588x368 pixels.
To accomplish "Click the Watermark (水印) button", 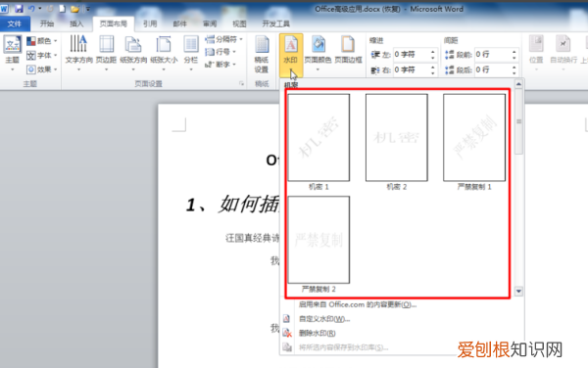I will pyautogui.click(x=291, y=55).
